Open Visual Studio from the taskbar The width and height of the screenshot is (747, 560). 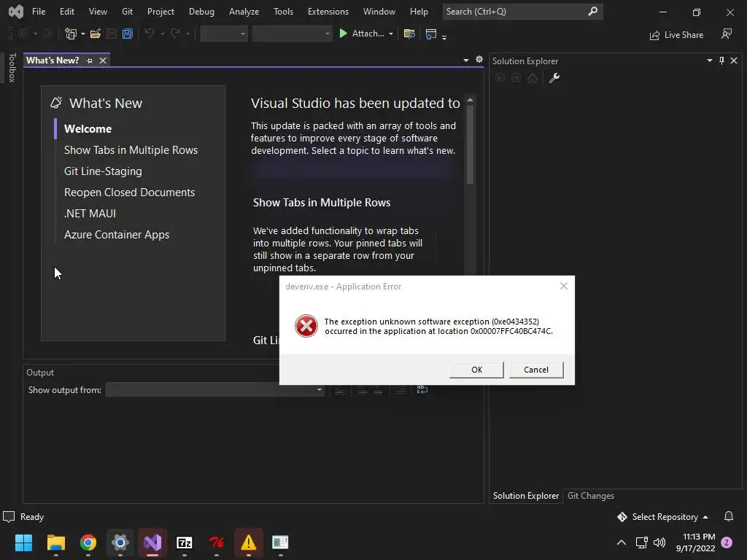pos(152,542)
